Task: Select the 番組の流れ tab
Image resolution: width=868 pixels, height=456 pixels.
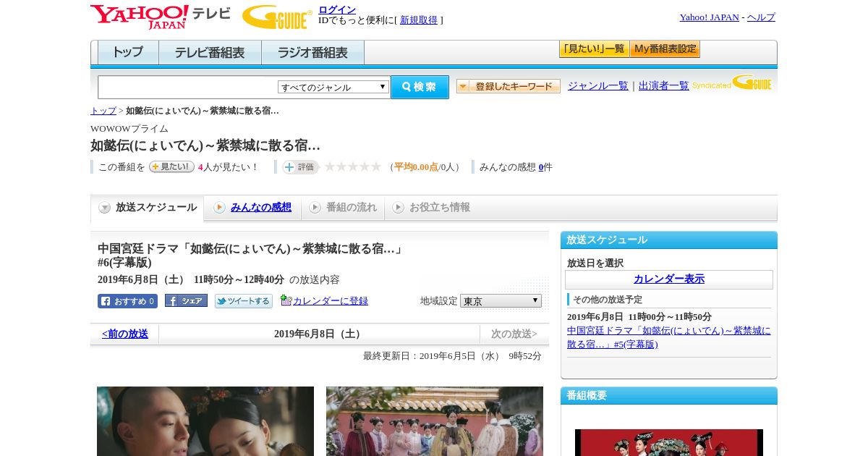Action: (x=343, y=208)
